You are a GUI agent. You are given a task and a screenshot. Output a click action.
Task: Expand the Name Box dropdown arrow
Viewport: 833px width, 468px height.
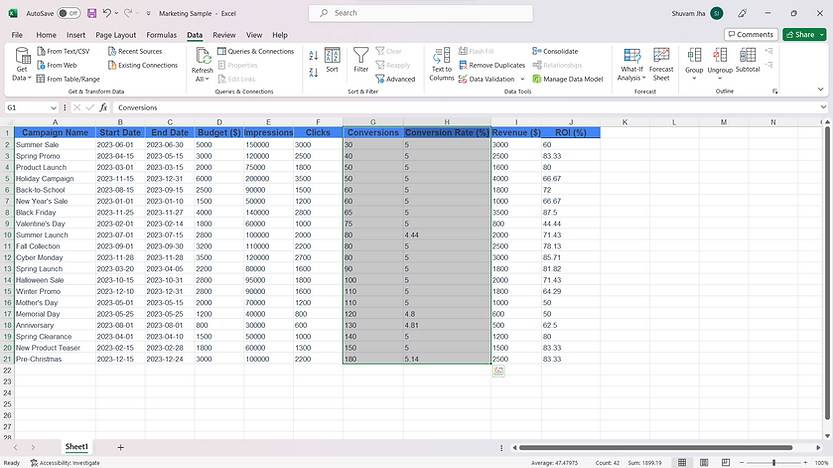pyautogui.click(x=54, y=107)
